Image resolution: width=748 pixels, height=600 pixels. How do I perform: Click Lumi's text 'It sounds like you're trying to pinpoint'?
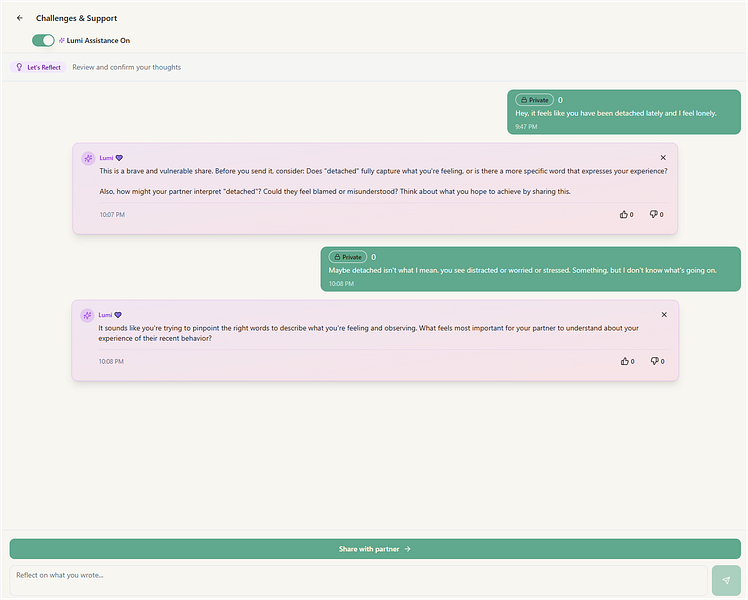368,333
